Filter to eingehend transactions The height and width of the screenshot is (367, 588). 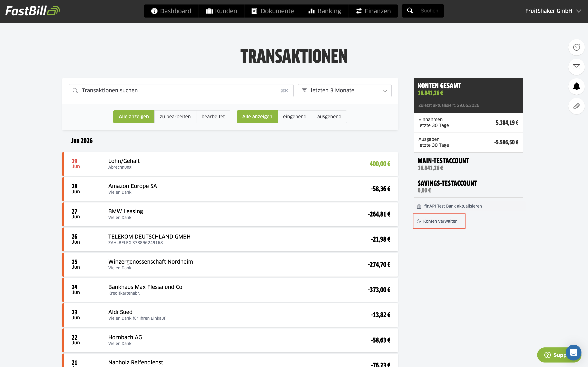[294, 117]
